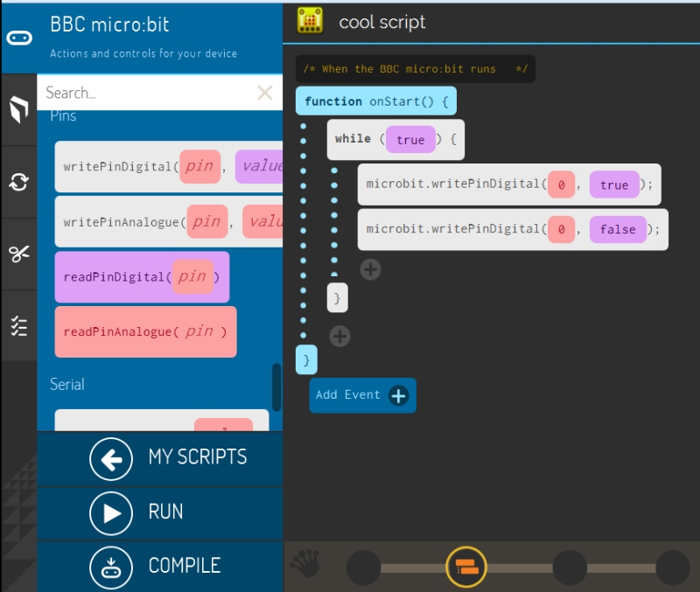
Task: Toggle false value in second writePinDigital call
Action: tap(618, 229)
